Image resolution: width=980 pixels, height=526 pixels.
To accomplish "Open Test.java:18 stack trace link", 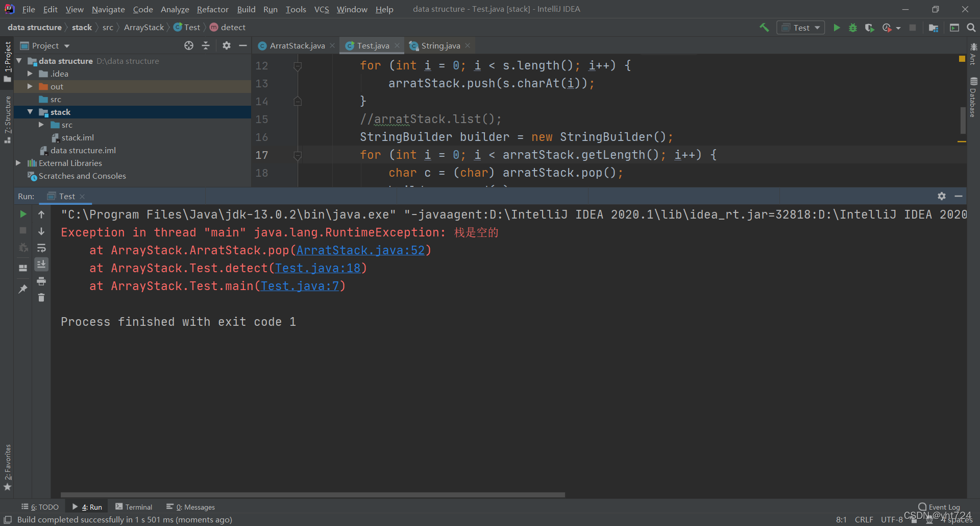I will pyautogui.click(x=317, y=268).
